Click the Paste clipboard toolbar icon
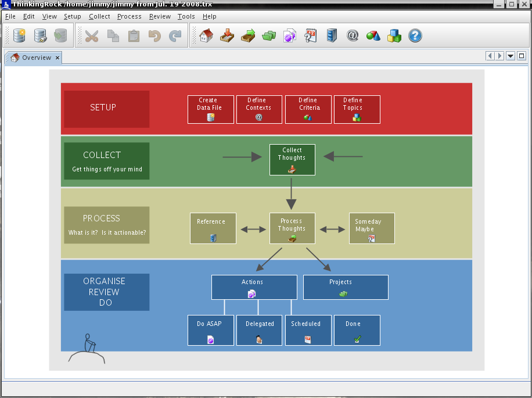 pos(134,35)
